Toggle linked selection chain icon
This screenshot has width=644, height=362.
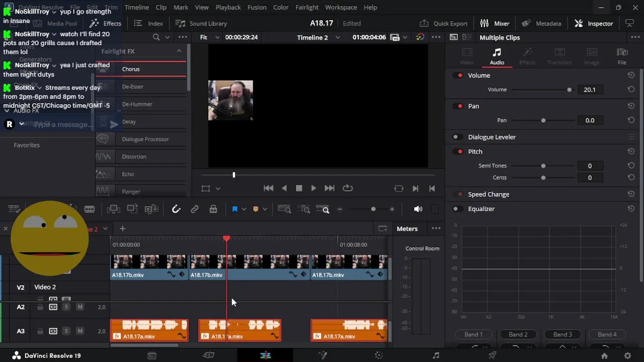(195, 209)
